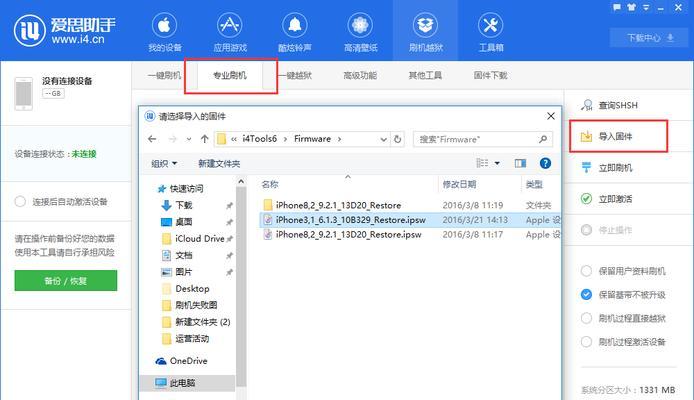Switch to 其他工具 tab

click(x=425, y=75)
